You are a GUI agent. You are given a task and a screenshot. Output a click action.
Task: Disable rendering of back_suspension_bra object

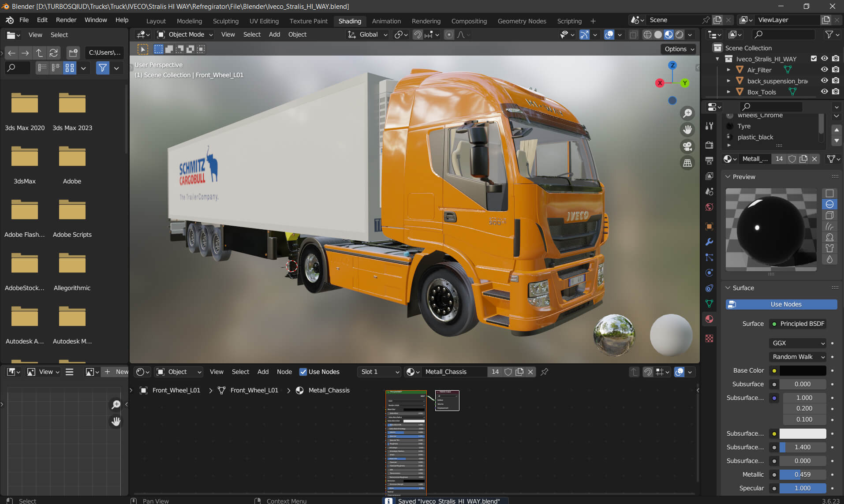tap(836, 81)
